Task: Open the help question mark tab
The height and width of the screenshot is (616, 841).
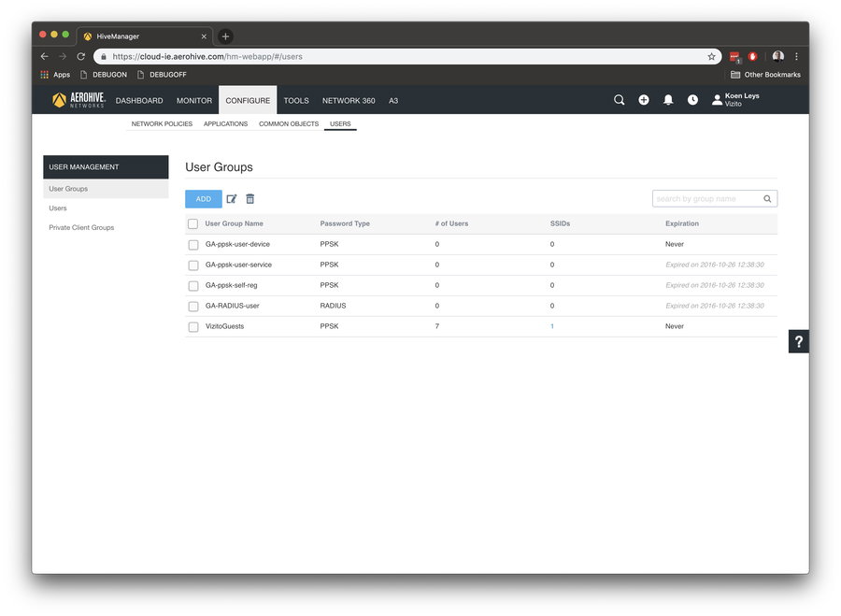Action: [x=799, y=342]
